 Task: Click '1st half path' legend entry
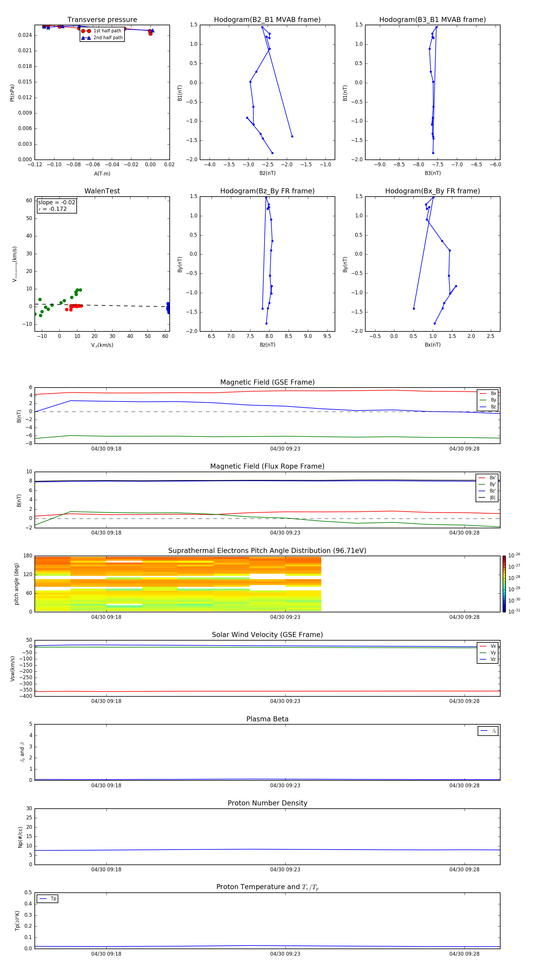pyautogui.click(x=102, y=31)
